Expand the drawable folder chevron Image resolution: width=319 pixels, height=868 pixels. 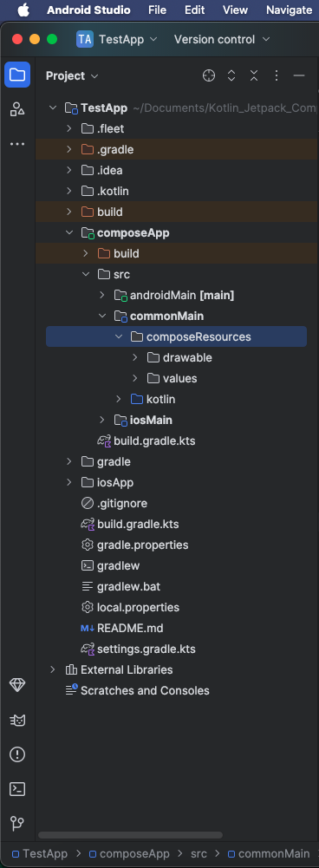coord(136,357)
